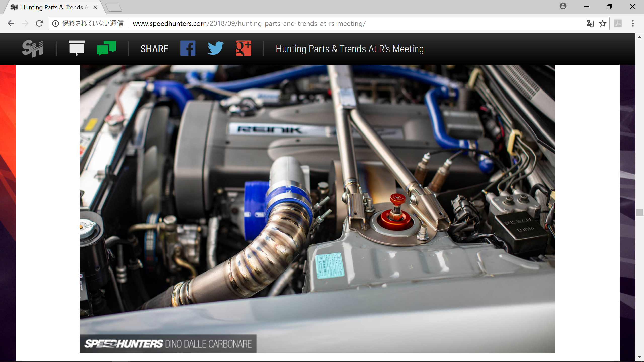Image resolution: width=644 pixels, height=362 pixels.
Task: Close the Hunting Parts & Trends tab
Action: pos(95,7)
